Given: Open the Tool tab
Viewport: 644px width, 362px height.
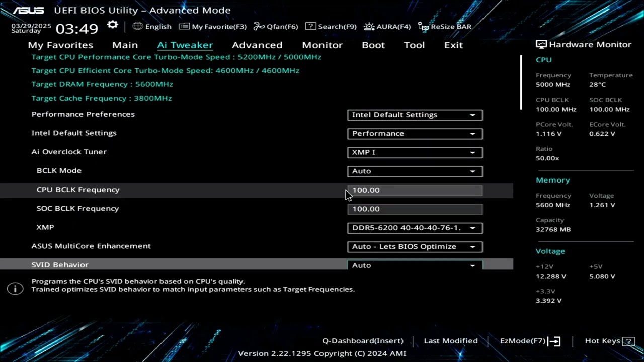Looking at the screenshot, I should (x=414, y=45).
